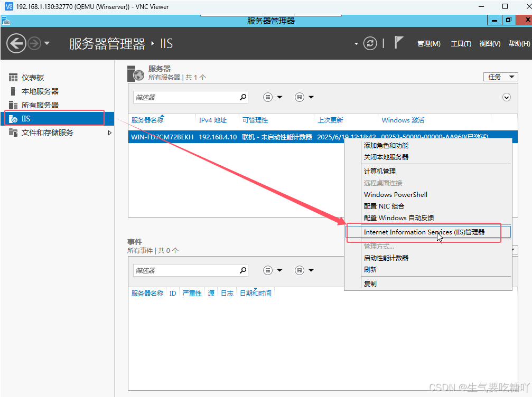Image resolution: width=532 pixels, height=397 pixels.
Task: Open events list criteria icon
Action: 268,270
